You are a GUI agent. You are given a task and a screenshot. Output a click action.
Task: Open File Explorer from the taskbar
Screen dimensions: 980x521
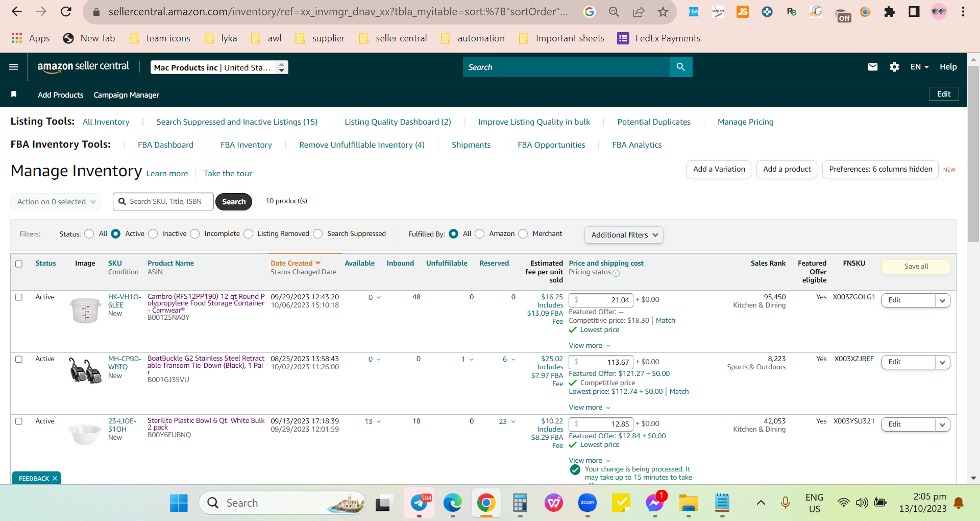tap(689, 503)
